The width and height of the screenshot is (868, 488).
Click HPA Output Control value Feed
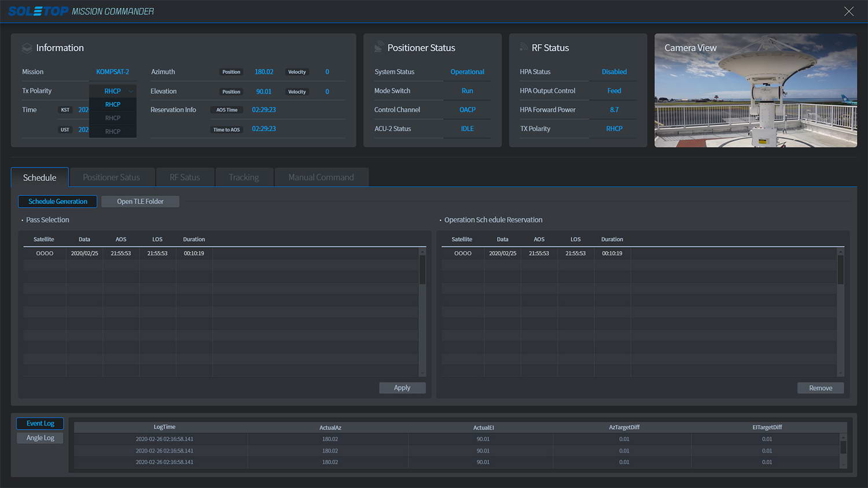click(615, 91)
